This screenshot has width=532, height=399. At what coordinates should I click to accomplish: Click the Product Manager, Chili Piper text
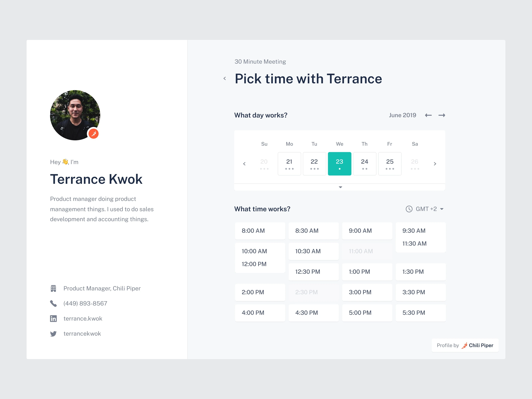click(102, 288)
